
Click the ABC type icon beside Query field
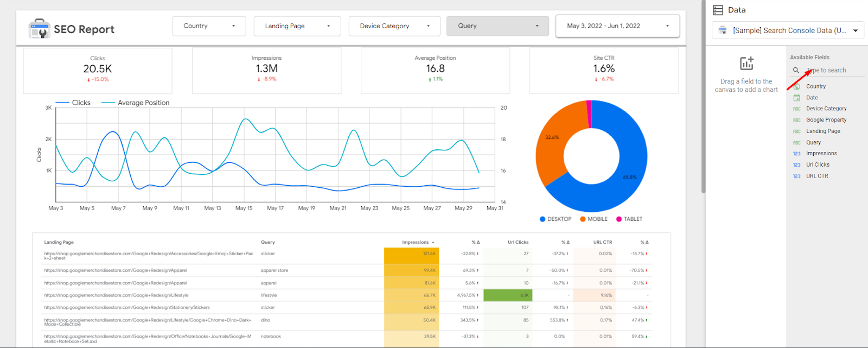coord(796,143)
